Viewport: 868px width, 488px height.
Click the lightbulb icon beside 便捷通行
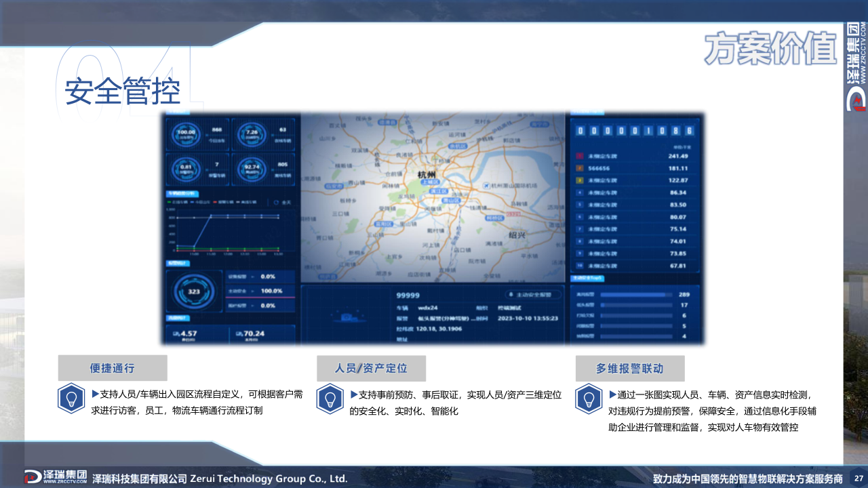coord(71,399)
